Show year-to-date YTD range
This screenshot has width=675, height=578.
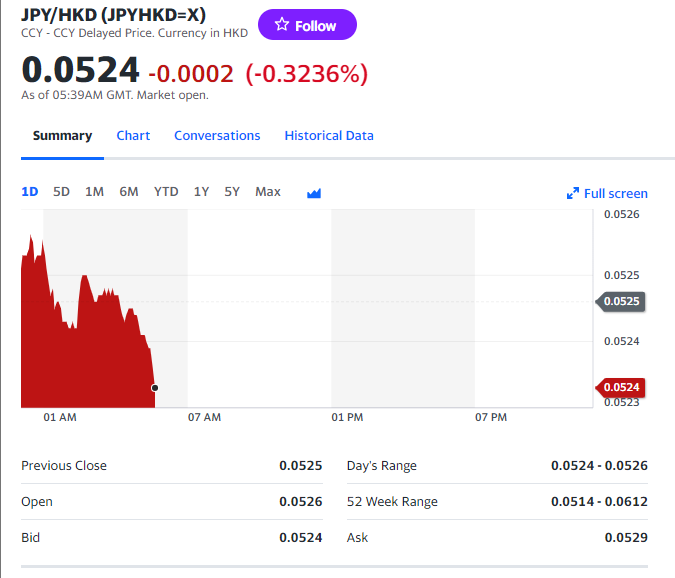(x=166, y=192)
